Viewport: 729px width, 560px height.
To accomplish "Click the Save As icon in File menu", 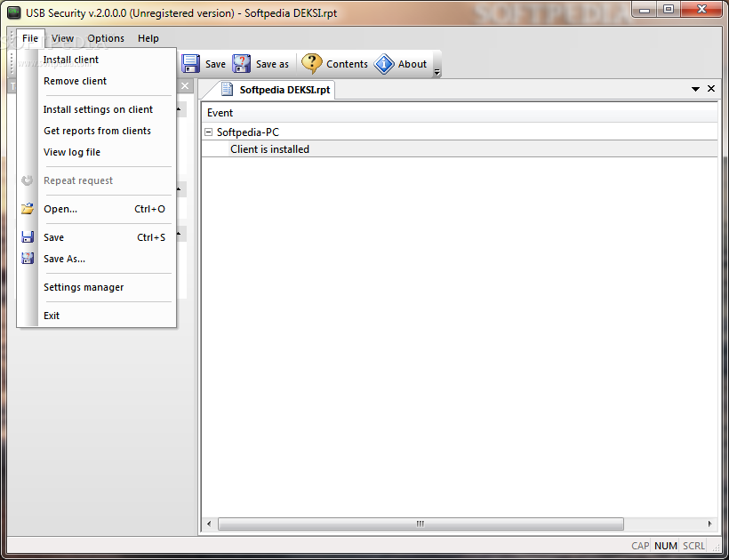I will (x=28, y=259).
